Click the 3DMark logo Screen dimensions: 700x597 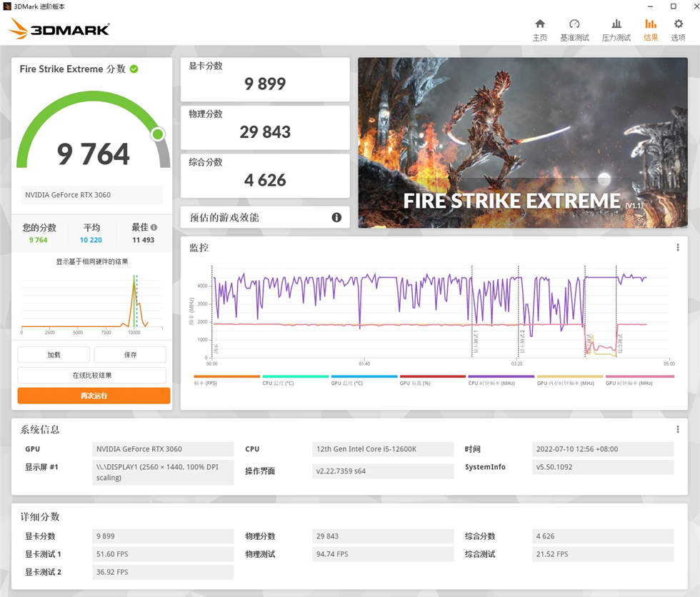(x=59, y=29)
